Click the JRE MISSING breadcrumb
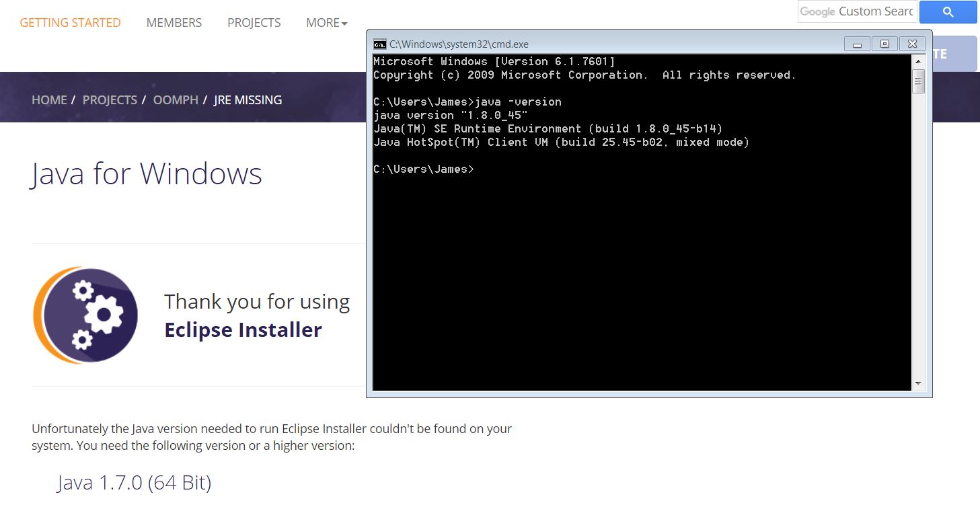 (248, 100)
